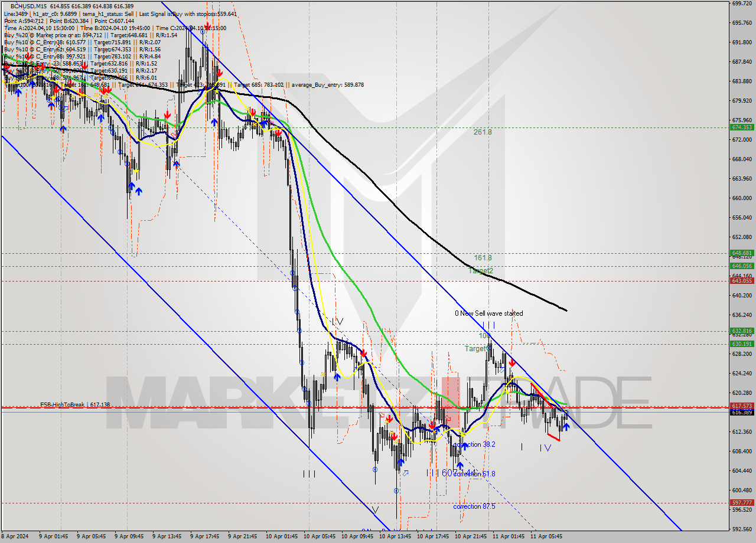Click the 9 Apr 17:45 time label
The width and height of the screenshot is (756, 543).
click(x=205, y=537)
